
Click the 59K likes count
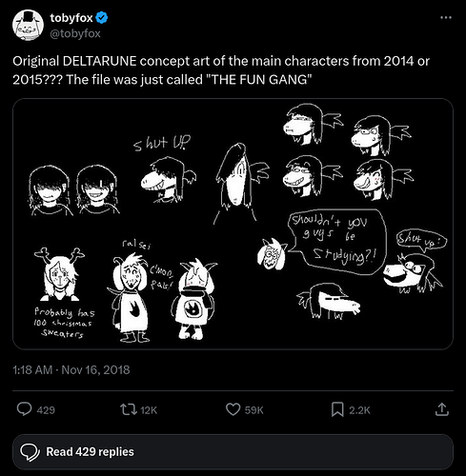[x=254, y=410]
